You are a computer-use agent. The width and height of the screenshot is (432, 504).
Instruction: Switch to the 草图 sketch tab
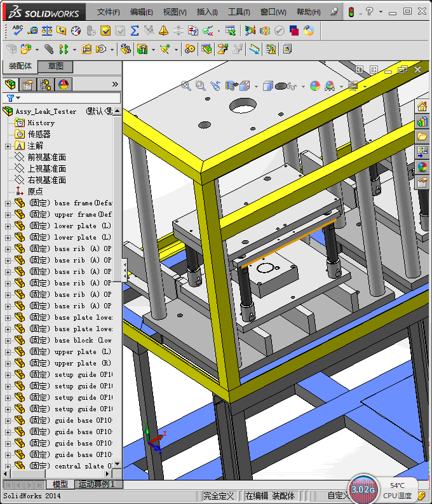(55, 66)
